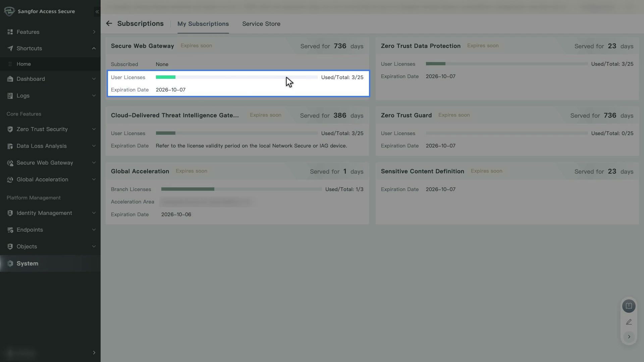
Task: Collapse the Shortcuts section chevron
Action: coord(94,48)
